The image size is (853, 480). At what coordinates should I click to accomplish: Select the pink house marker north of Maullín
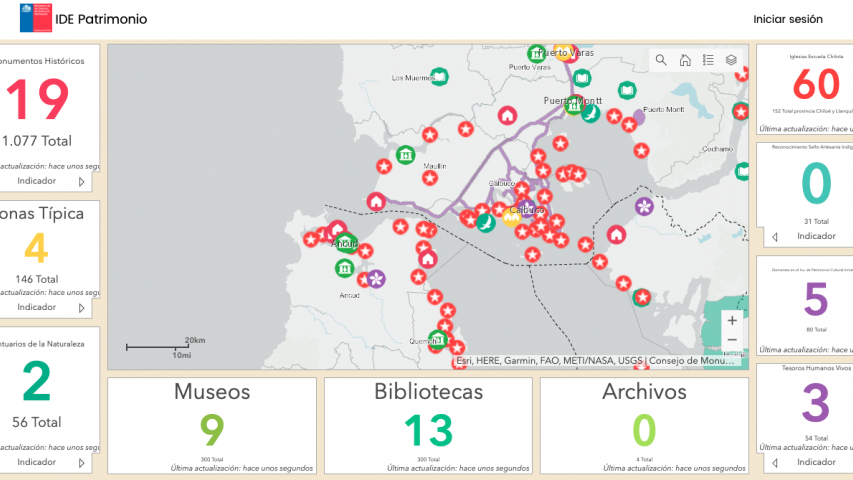click(508, 115)
